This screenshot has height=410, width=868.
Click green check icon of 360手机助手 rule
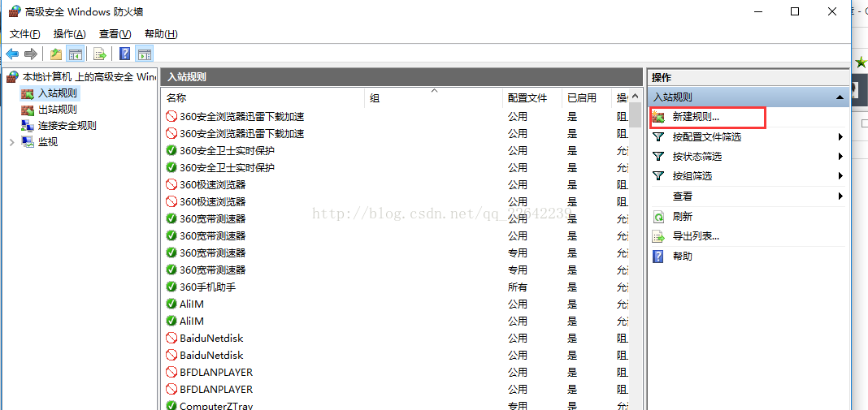tap(171, 287)
